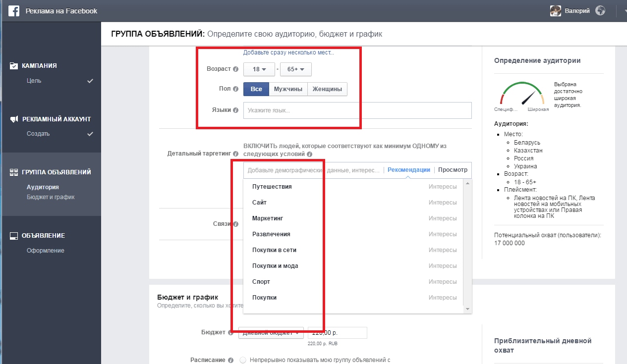Click the suggestions list scroll down arrow

467,309
